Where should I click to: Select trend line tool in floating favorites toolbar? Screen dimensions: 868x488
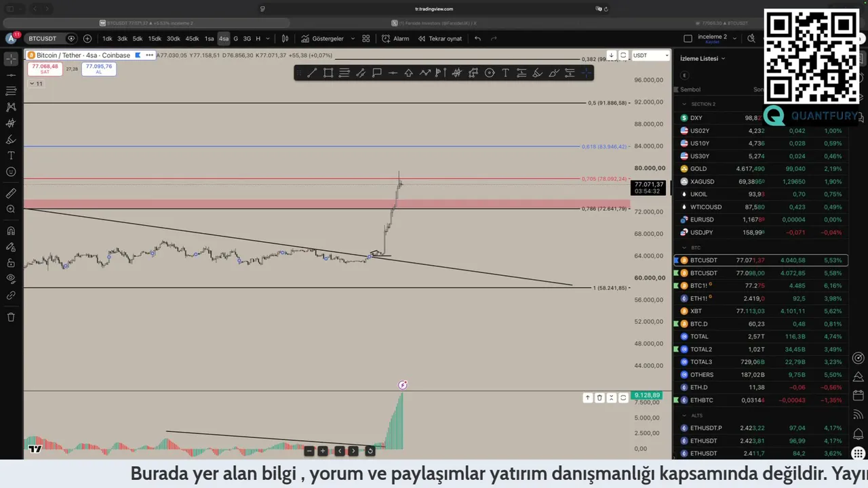click(312, 73)
